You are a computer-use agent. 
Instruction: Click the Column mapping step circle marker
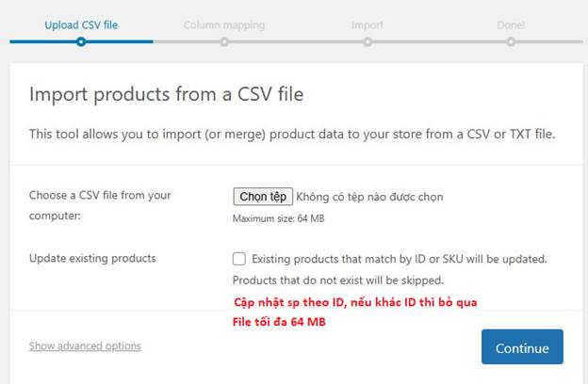(x=224, y=41)
